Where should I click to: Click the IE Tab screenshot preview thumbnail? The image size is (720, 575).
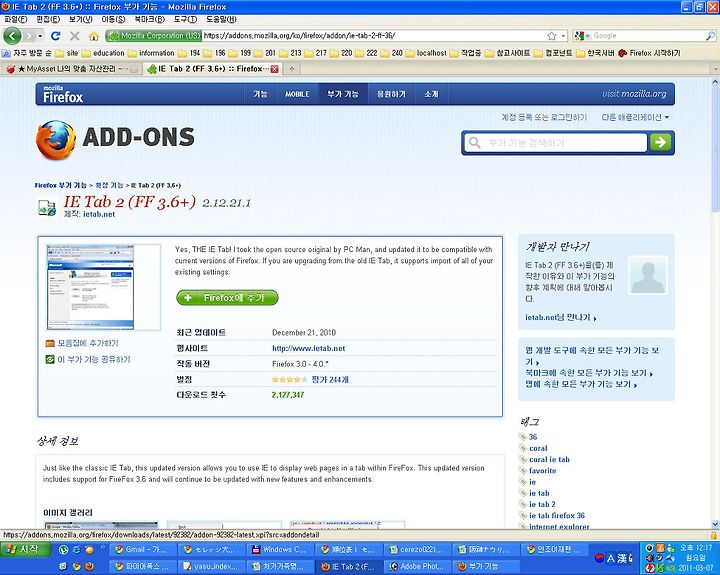coord(90,287)
